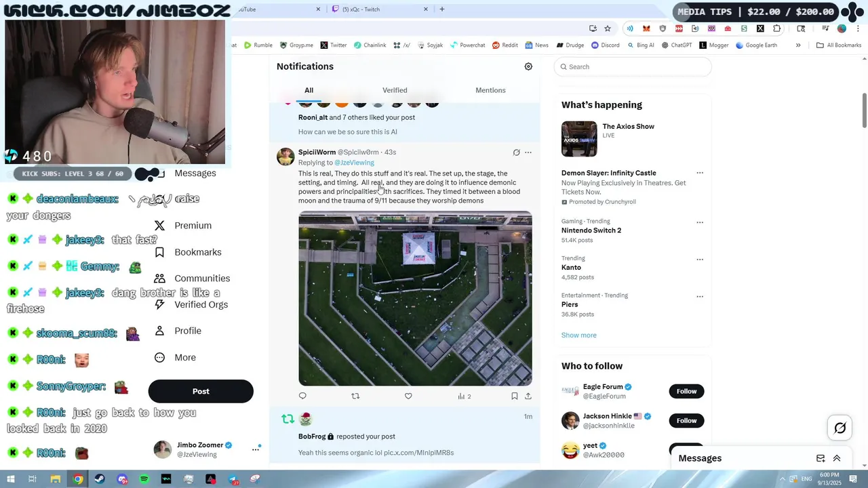Click Grok icon on SpiciiWorm's post
The image size is (868, 488).
click(516, 152)
